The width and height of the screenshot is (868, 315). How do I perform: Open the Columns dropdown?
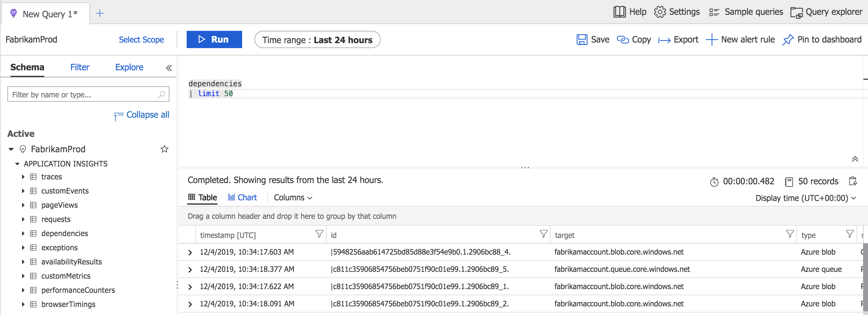pyautogui.click(x=293, y=198)
